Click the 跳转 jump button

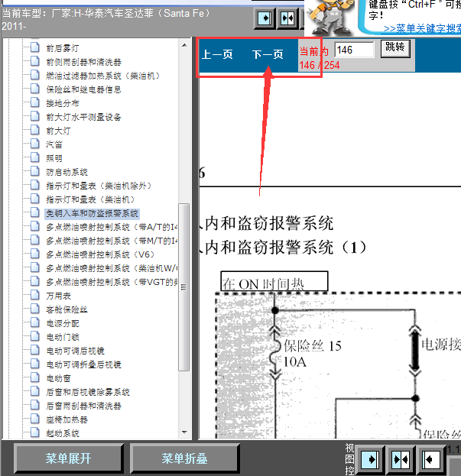(395, 48)
